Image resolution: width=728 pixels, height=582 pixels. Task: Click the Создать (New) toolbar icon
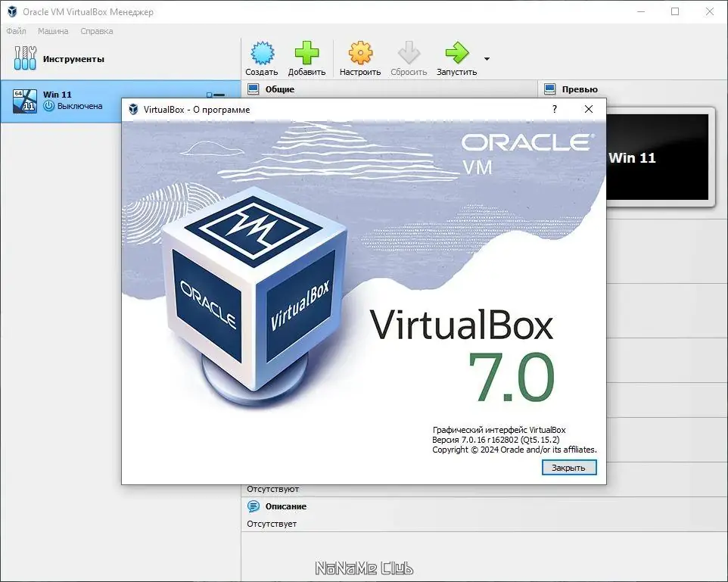point(263,53)
